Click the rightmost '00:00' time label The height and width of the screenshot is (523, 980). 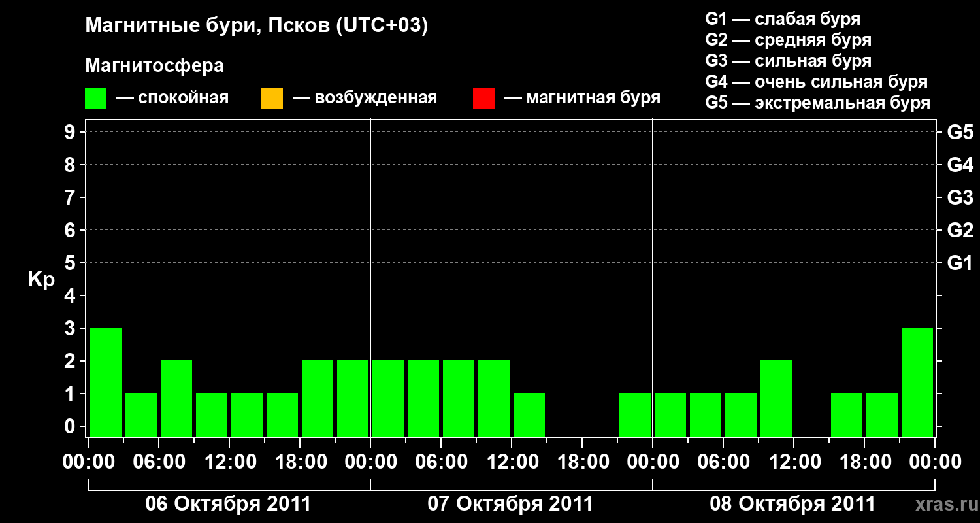[x=935, y=462]
